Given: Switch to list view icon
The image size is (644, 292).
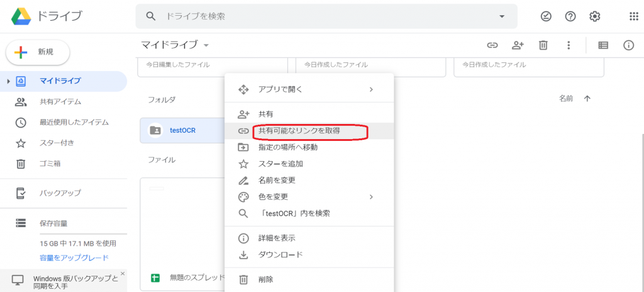Looking at the screenshot, I should [x=603, y=45].
